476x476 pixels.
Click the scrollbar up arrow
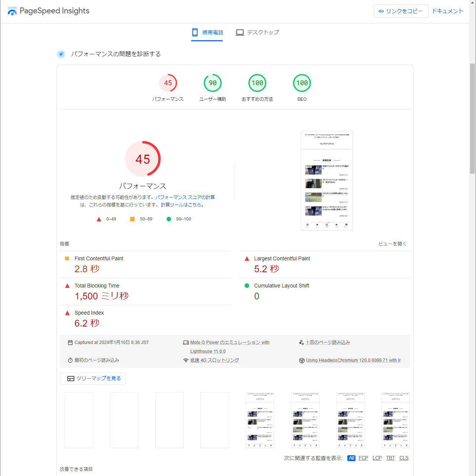pyautogui.click(x=472, y=3)
